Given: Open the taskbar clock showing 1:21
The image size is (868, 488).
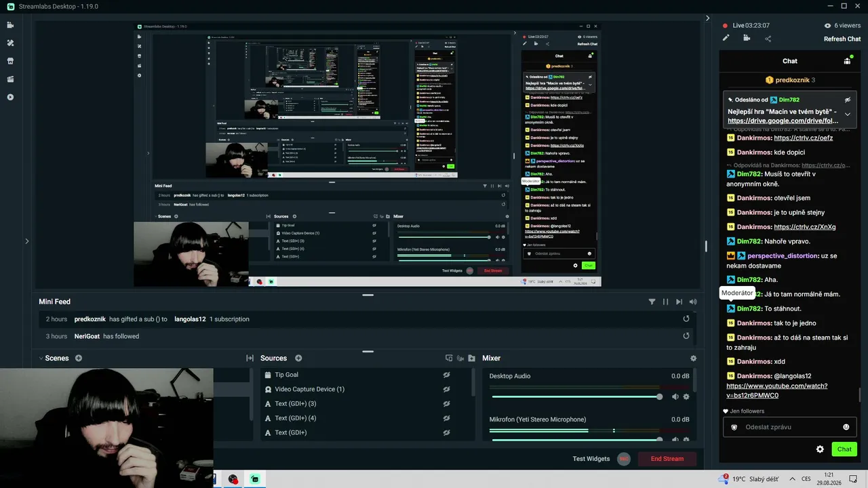Looking at the screenshot, I should pyautogui.click(x=829, y=479).
